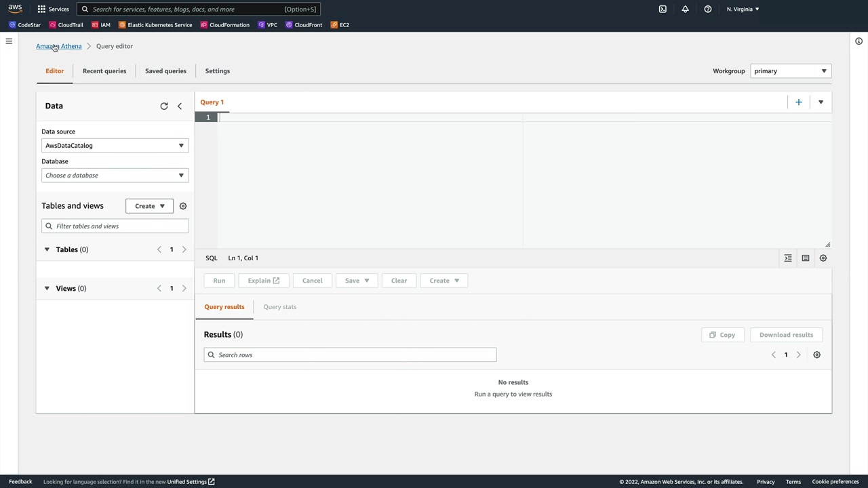The height and width of the screenshot is (488, 868).
Task: Go to next page of Tables list
Action: pyautogui.click(x=184, y=249)
